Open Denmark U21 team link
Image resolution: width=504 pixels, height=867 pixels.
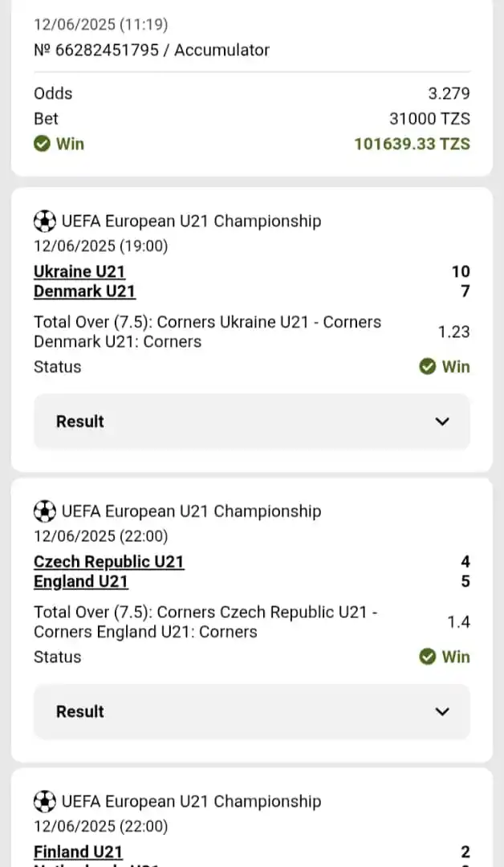84,291
